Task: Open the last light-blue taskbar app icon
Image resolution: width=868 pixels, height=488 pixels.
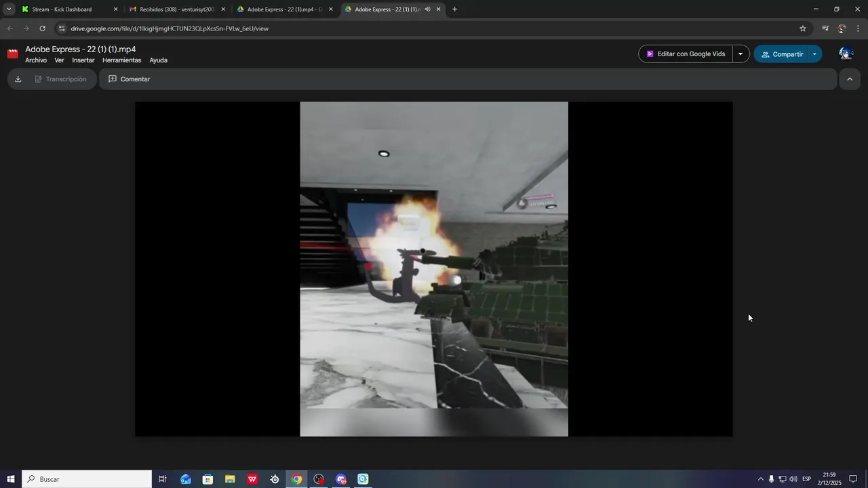Action: [363, 479]
